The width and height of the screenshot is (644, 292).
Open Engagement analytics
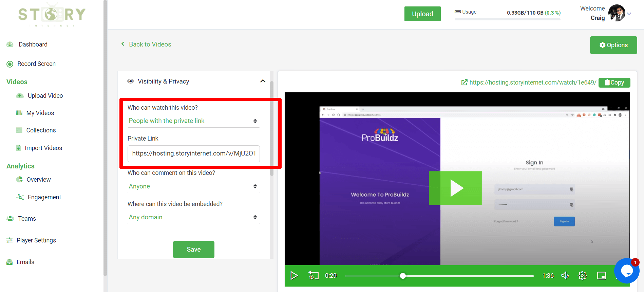tap(44, 197)
